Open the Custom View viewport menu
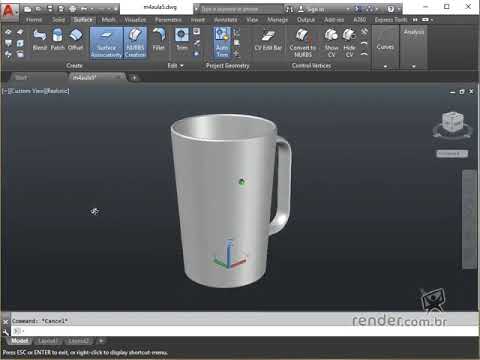 pos(27,91)
